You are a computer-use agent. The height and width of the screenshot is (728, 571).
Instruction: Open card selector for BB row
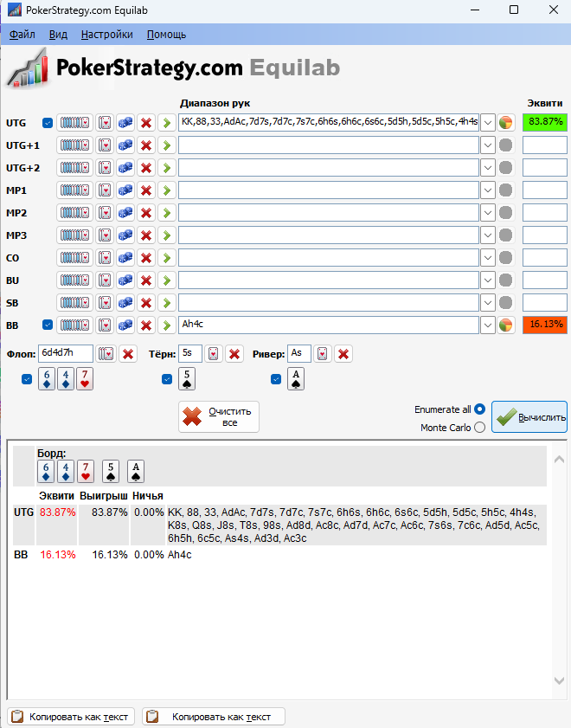(105, 325)
